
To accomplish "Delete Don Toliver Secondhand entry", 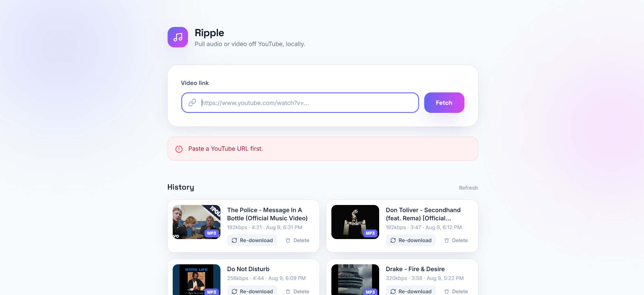I will click(456, 240).
